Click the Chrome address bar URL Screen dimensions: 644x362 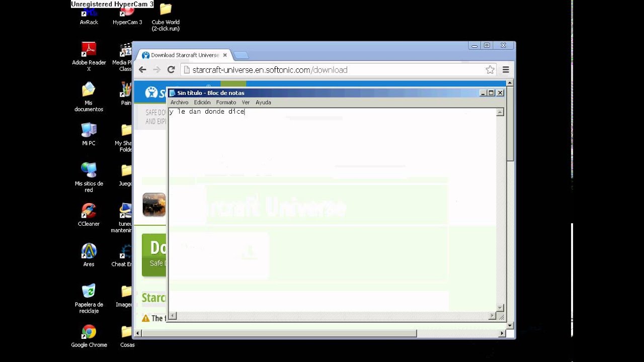(x=270, y=70)
